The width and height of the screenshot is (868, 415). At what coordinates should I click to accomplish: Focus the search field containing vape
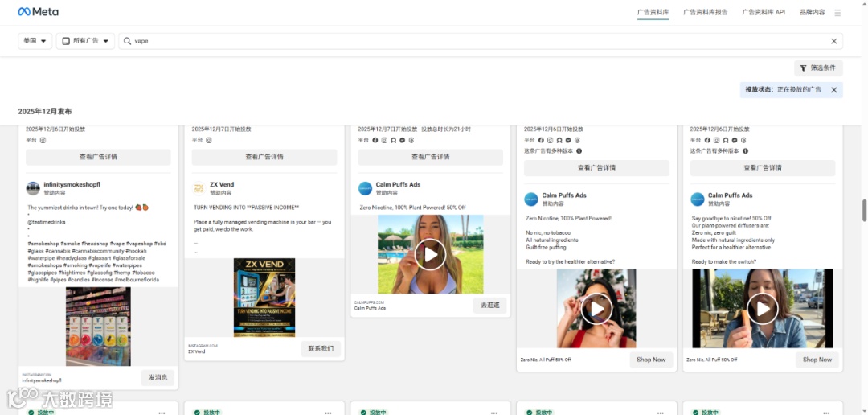tap(481, 41)
